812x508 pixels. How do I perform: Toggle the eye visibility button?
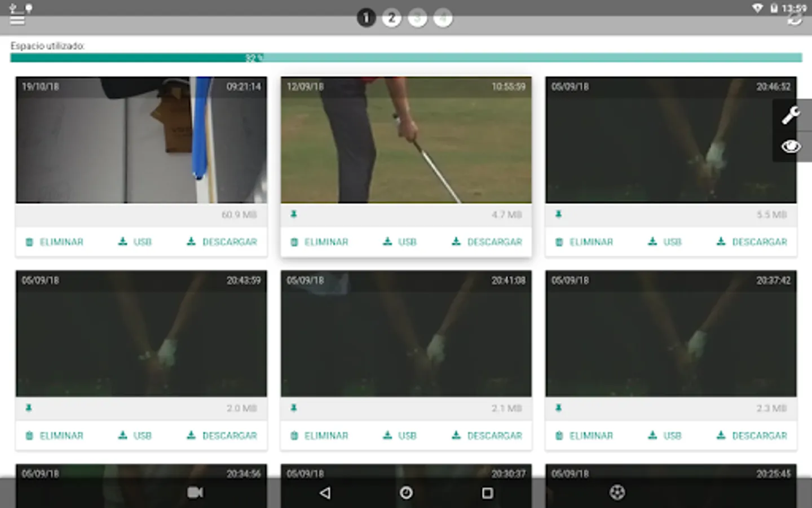point(791,147)
